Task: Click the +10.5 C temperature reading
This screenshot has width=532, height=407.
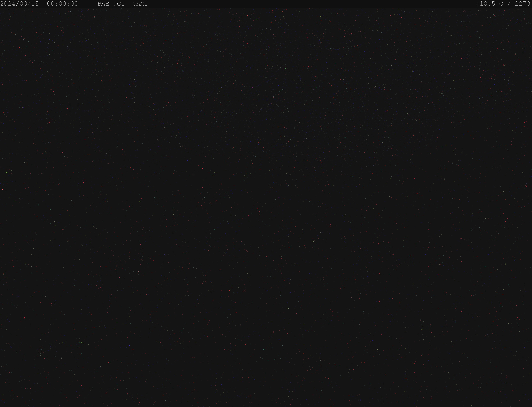Action: point(490,4)
